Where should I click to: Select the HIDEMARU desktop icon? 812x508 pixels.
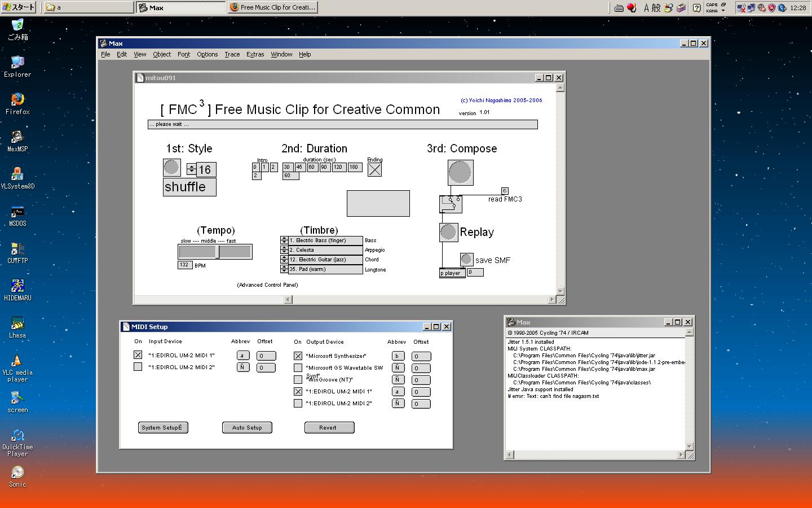pyautogui.click(x=17, y=290)
